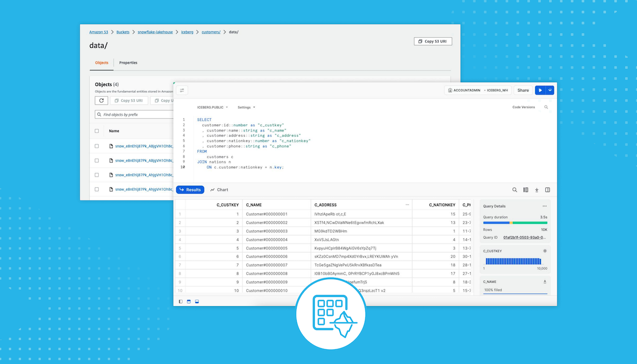The height and width of the screenshot is (364, 637).
Task: Expand the Settings dropdown in the worksheet
Action: click(x=246, y=107)
